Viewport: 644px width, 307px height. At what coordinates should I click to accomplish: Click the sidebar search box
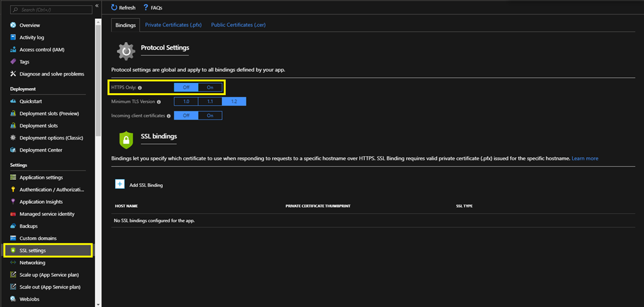(49, 10)
